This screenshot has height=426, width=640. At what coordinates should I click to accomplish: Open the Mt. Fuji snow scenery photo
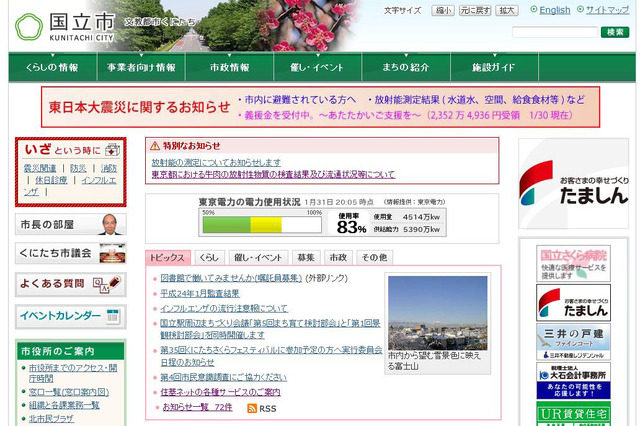438,313
